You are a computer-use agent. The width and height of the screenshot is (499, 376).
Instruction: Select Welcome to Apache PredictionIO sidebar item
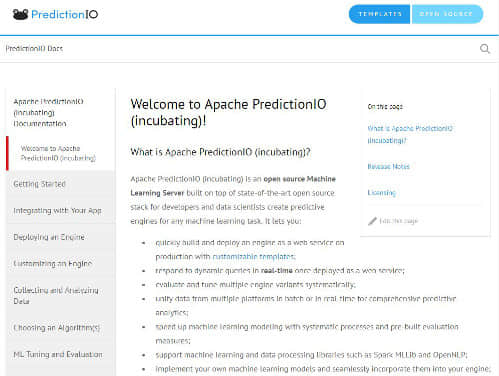coord(61,153)
